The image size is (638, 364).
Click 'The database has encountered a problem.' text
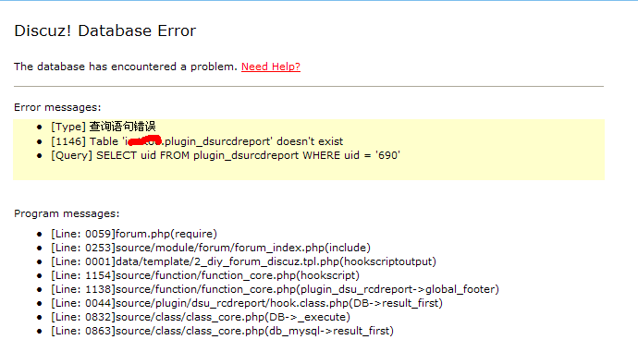pos(126,67)
